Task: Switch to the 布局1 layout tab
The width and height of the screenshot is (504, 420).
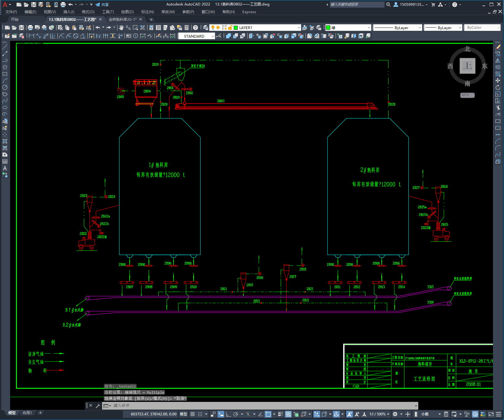Action: (27, 413)
